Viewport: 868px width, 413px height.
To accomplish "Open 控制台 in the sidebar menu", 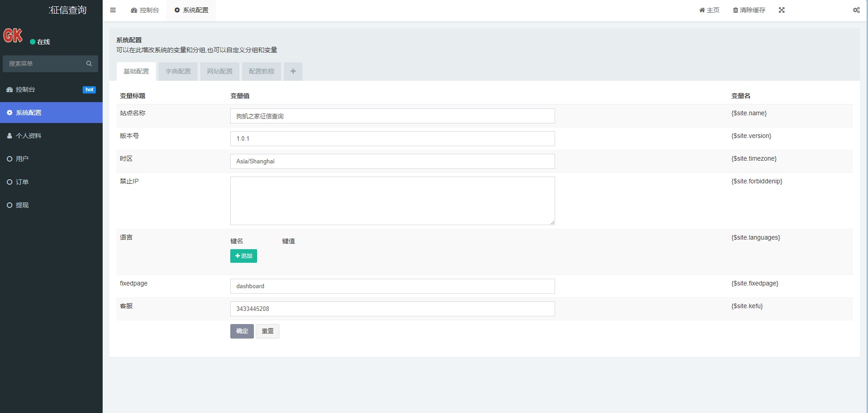I will point(25,89).
